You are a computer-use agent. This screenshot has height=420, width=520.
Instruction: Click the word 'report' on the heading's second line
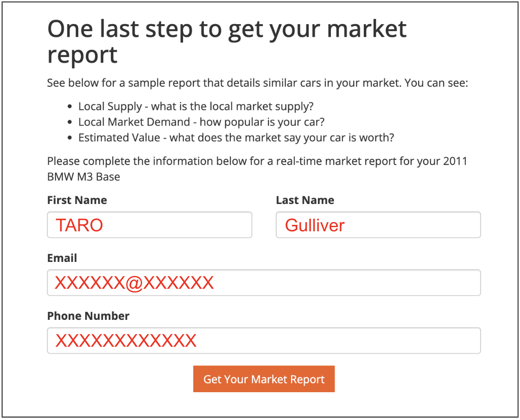82,55
